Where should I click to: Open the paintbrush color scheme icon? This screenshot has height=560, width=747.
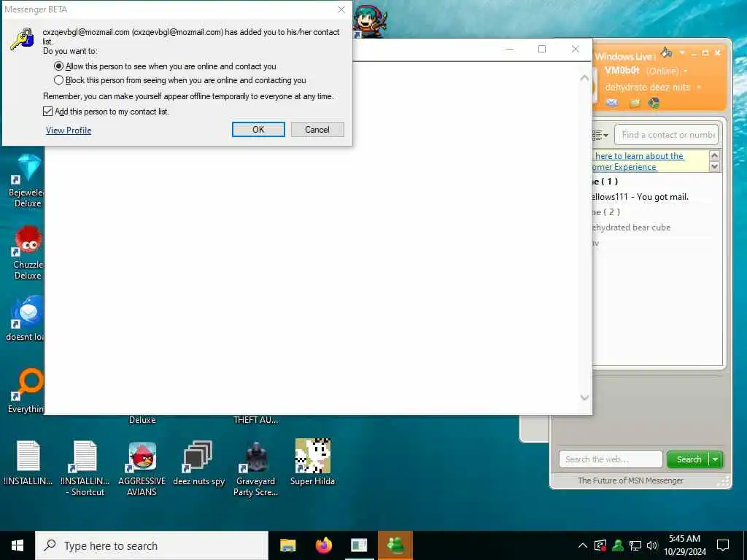(x=667, y=52)
